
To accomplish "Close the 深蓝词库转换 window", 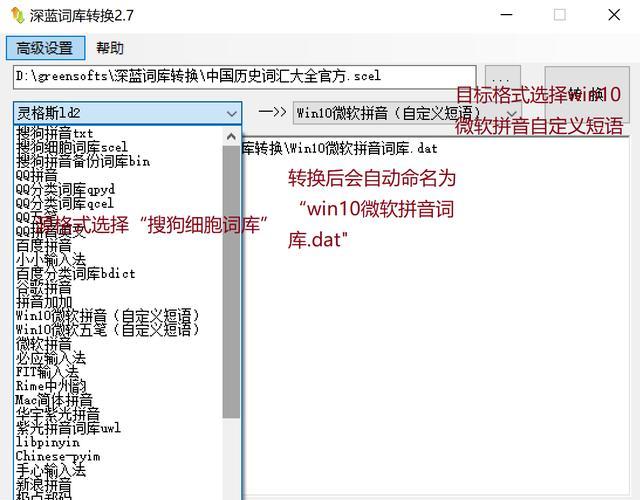I will (614, 15).
